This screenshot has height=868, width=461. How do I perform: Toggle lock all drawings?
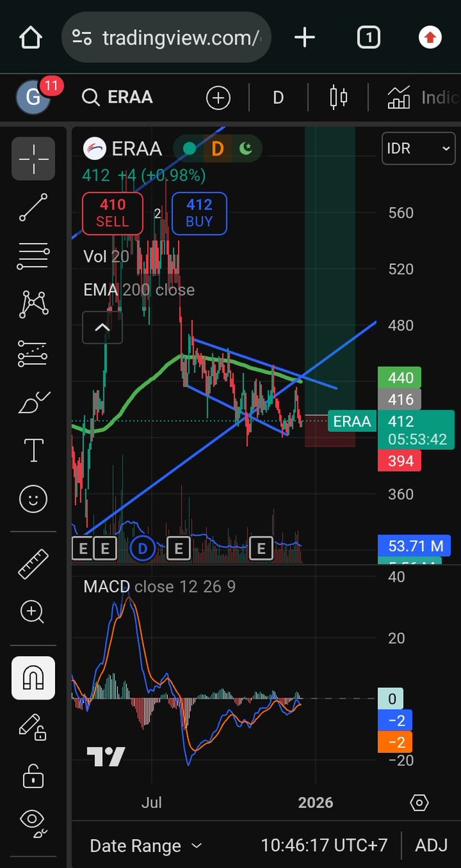point(33,775)
